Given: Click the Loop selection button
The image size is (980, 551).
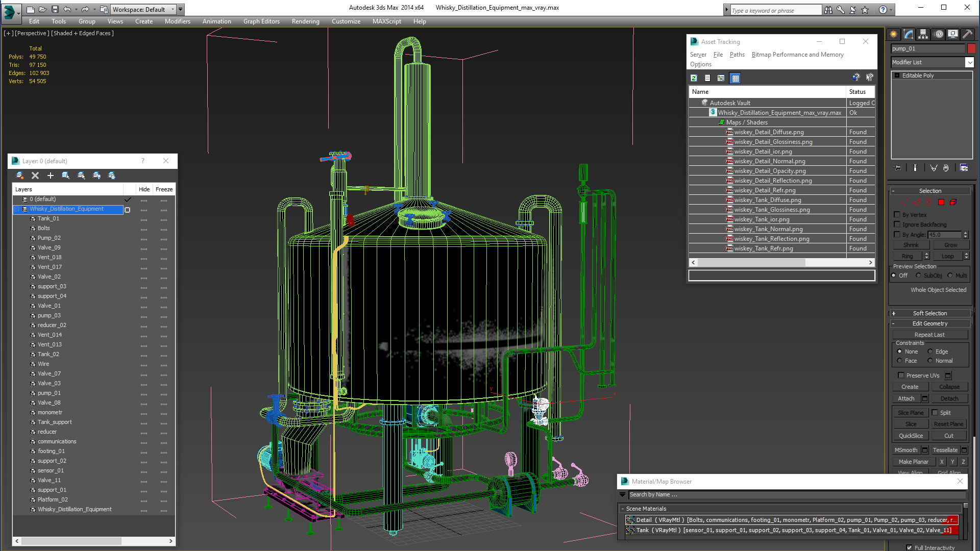Looking at the screenshot, I should click(x=947, y=256).
